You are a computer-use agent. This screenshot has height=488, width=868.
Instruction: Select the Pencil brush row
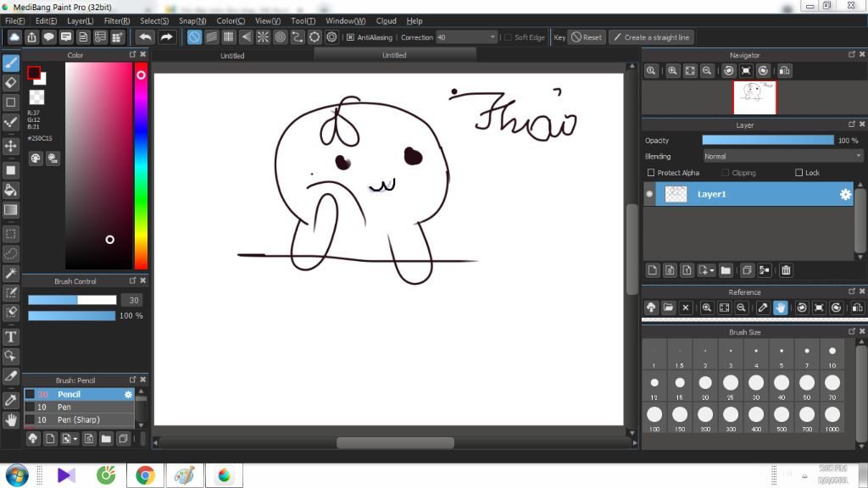pyautogui.click(x=79, y=395)
